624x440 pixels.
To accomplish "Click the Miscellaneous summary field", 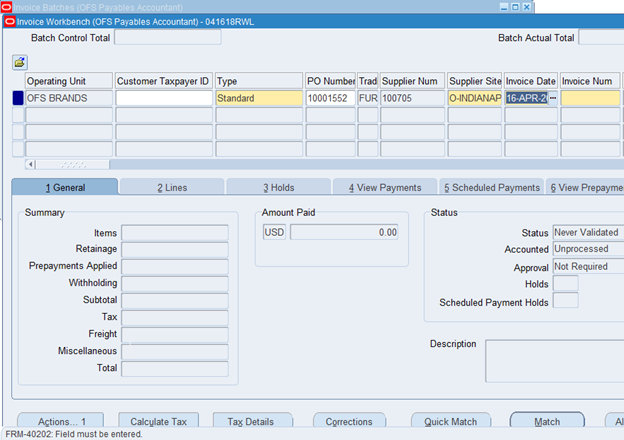I will click(x=175, y=352).
